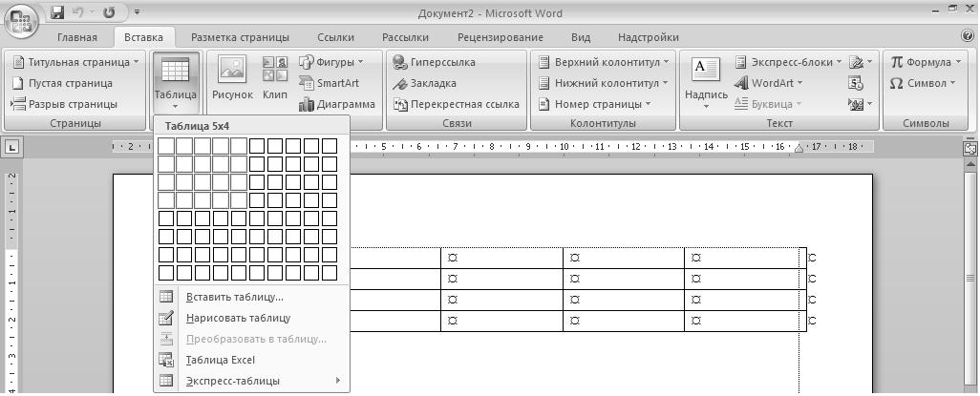The image size is (980, 396).
Task: Click the right indent marker on ruler
Action: pos(799,150)
